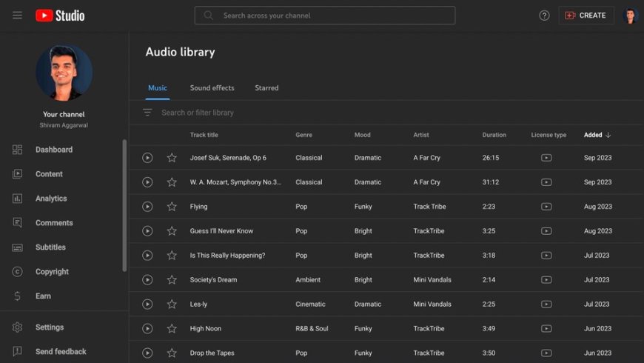Click Ambient genre in Society's Dream row

pyautogui.click(x=308, y=279)
